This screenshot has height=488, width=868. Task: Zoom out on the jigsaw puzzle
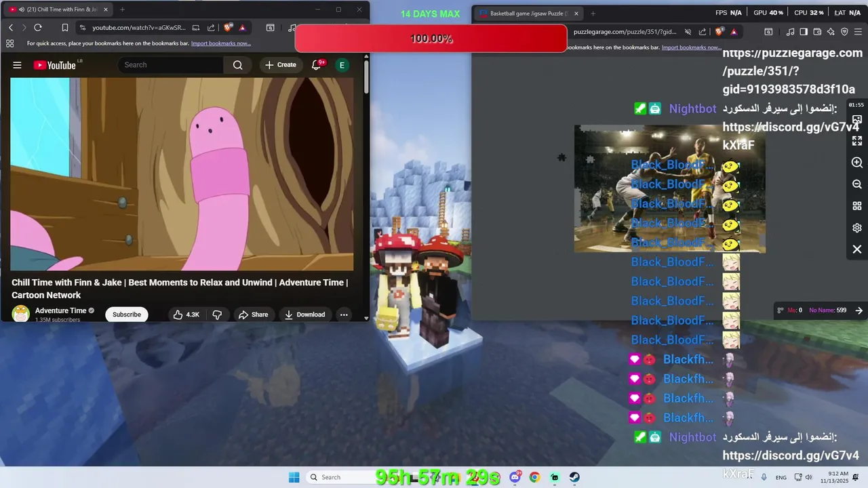857,184
